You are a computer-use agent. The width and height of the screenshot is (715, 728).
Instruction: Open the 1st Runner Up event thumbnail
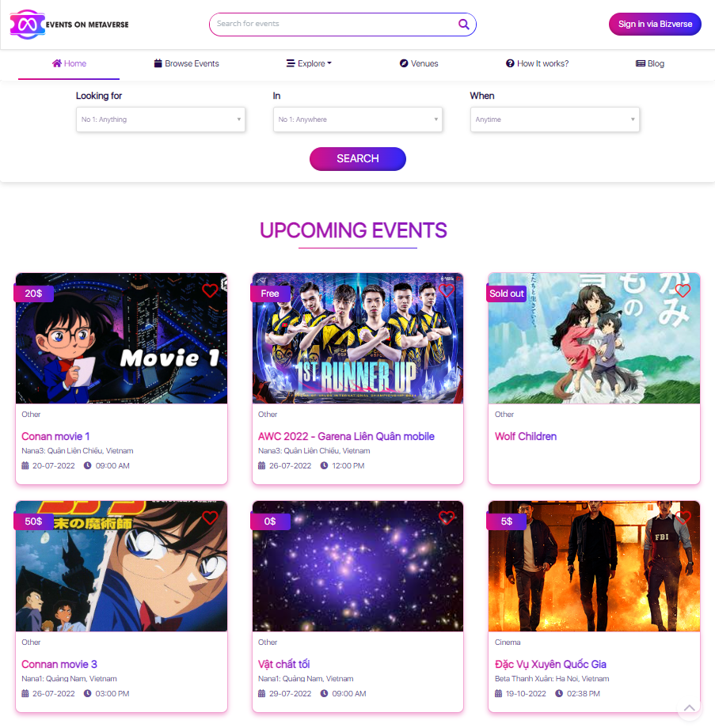point(358,339)
